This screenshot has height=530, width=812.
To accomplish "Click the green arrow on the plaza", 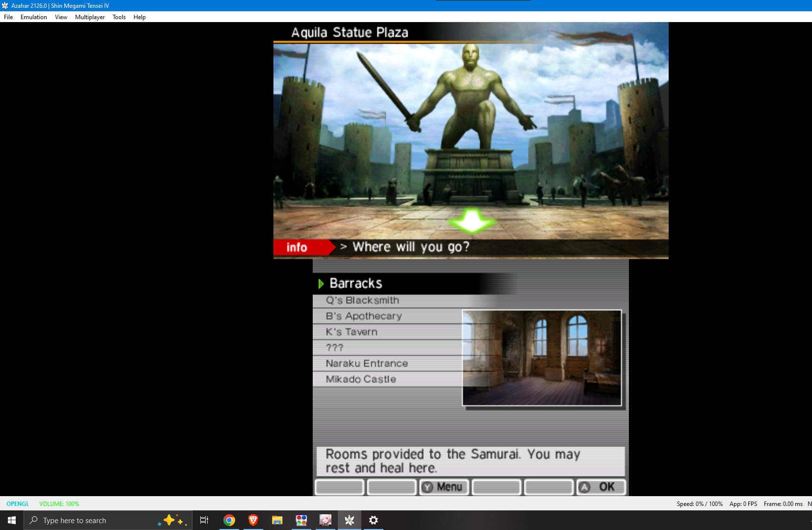I will tap(472, 220).
